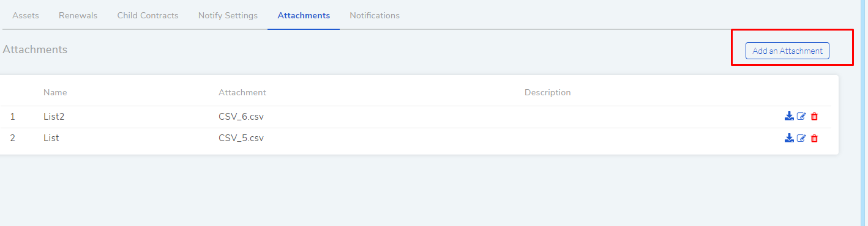Open the CSV_5.csv file name

[241, 138]
